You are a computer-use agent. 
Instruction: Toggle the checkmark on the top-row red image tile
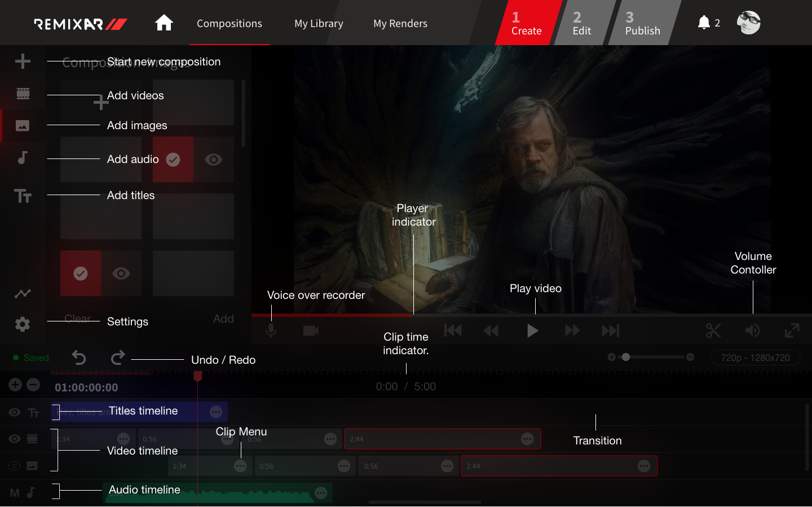point(173,160)
